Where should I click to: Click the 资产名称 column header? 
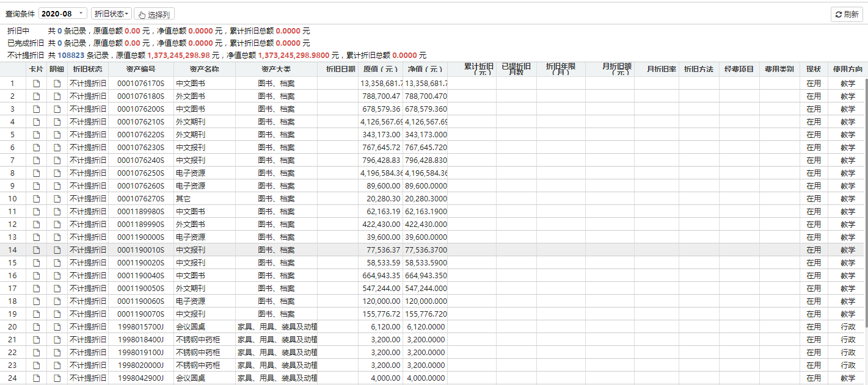pyautogui.click(x=204, y=70)
